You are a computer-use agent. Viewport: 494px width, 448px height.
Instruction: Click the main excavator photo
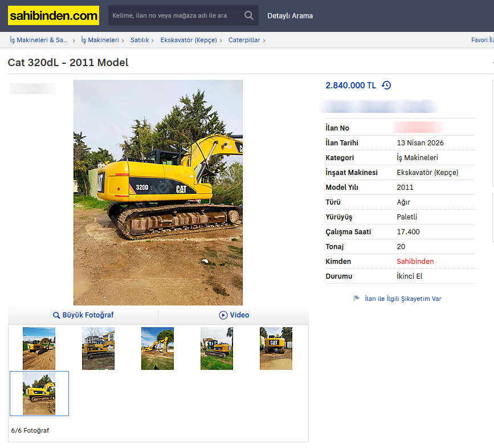coord(158,193)
